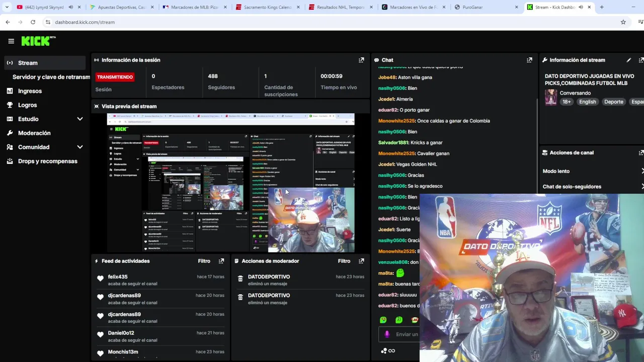This screenshot has height=362, width=644.
Task: Click the first green emote above chat input
Action: pyautogui.click(x=383, y=320)
